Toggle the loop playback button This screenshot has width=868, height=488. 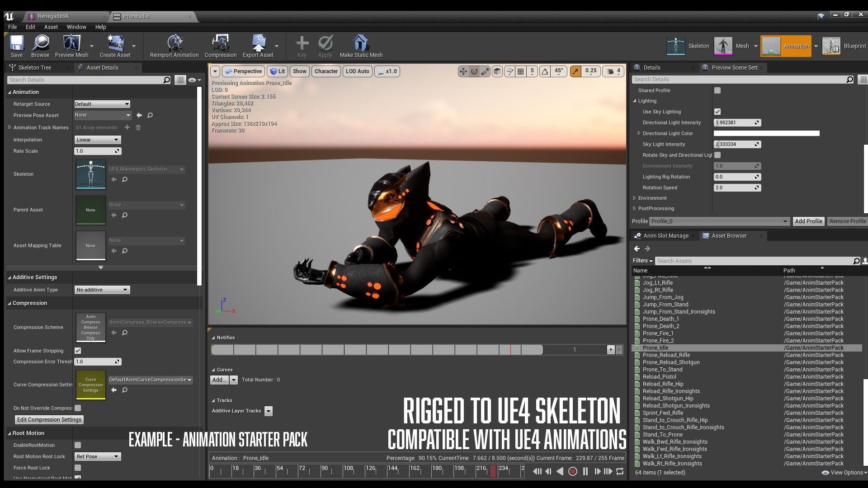pos(620,471)
